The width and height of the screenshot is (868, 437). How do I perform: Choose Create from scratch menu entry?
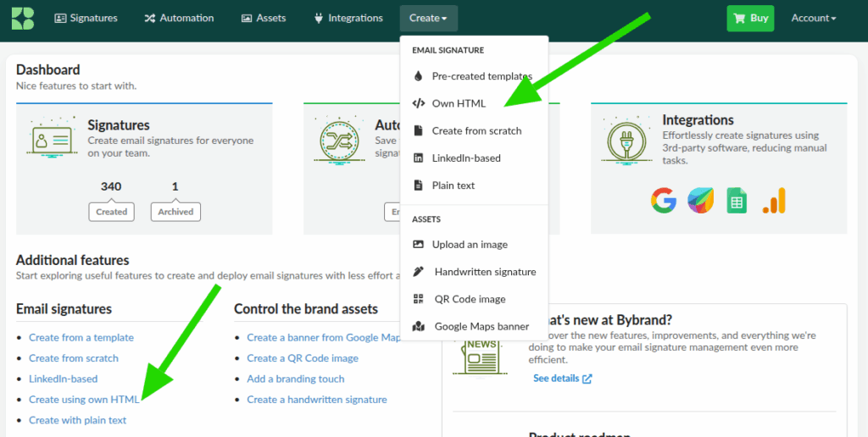click(x=475, y=131)
